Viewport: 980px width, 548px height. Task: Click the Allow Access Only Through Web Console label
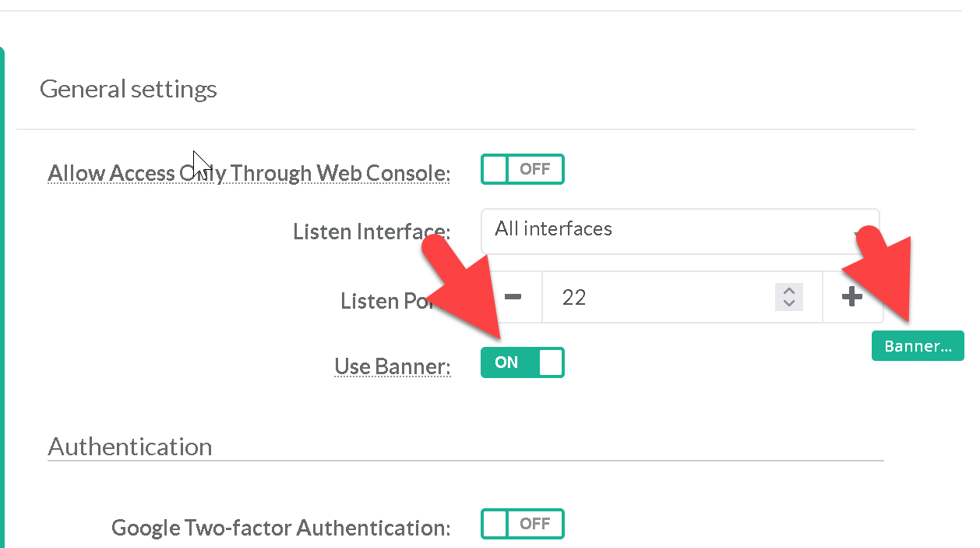[x=249, y=173]
